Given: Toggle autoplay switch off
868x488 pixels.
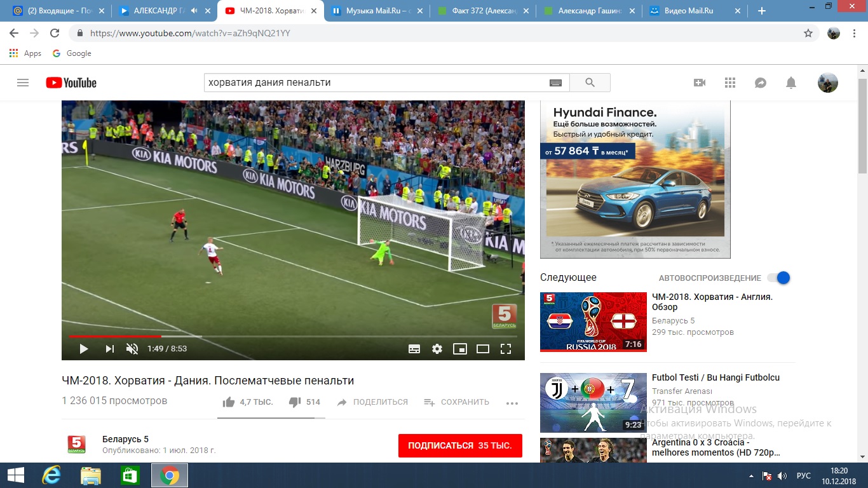Looking at the screenshot, I should pos(779,278).
